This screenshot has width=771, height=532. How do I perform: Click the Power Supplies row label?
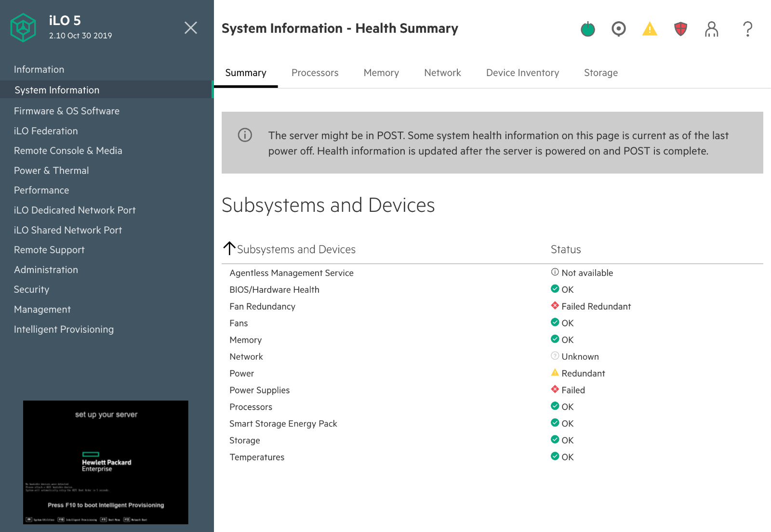coord(259,390)
